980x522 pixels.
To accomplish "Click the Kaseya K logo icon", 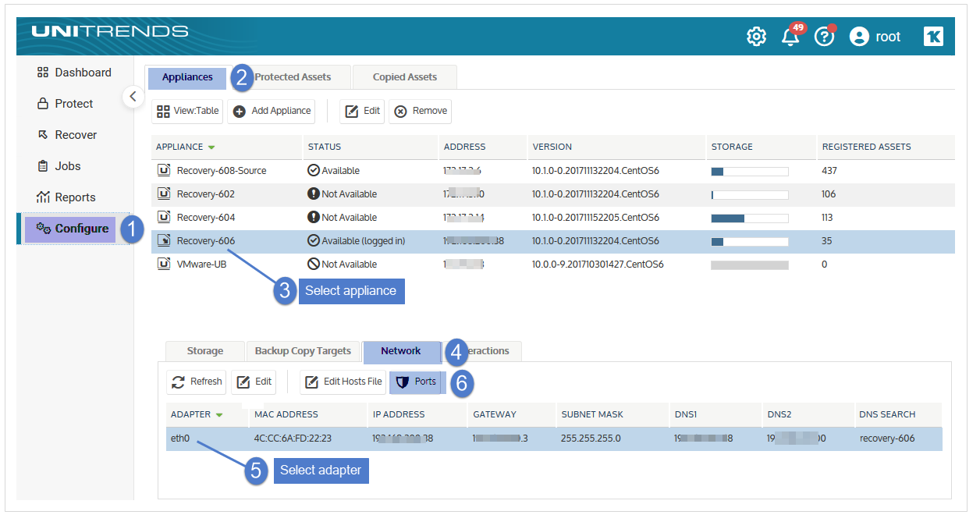I will (933, 37).
